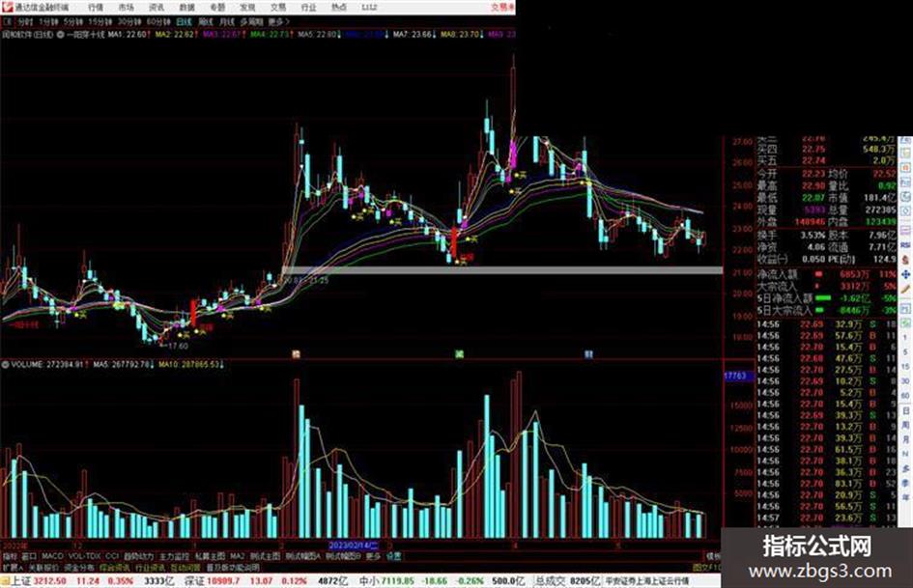Click the blue info marker icon below price chart
The height and width of the screenshot is (588, 913).
[588, 354]
